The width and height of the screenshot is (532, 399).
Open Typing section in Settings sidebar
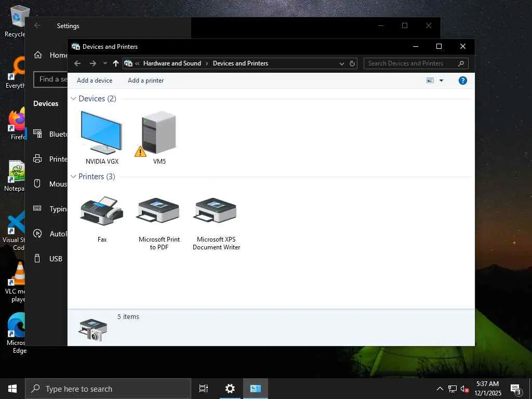click(x=50, y=209)
